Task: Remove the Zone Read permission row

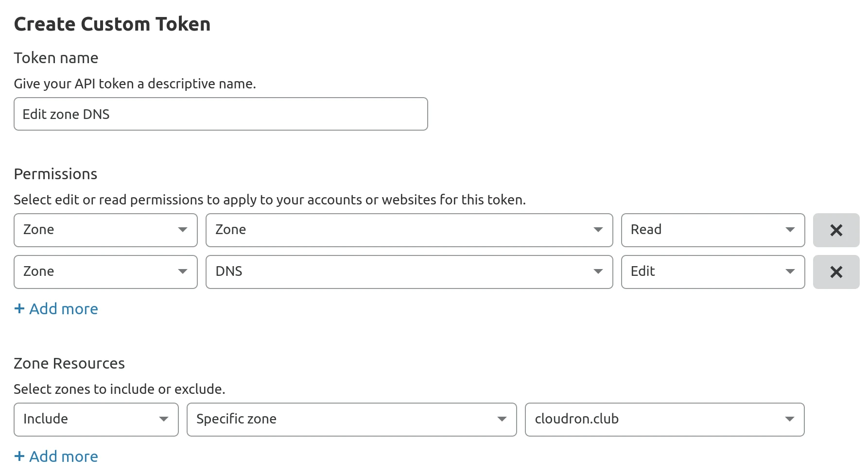Action: point(836,230)
